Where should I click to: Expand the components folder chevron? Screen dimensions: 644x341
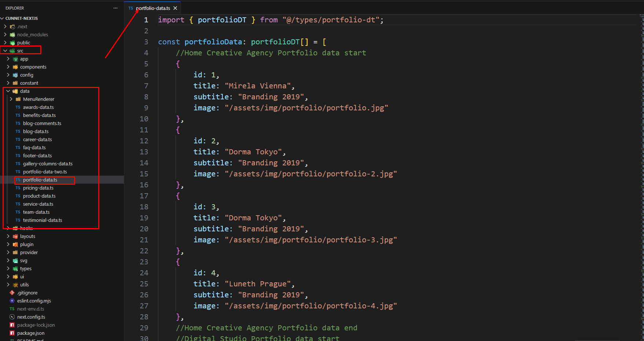tap(8, 67)
